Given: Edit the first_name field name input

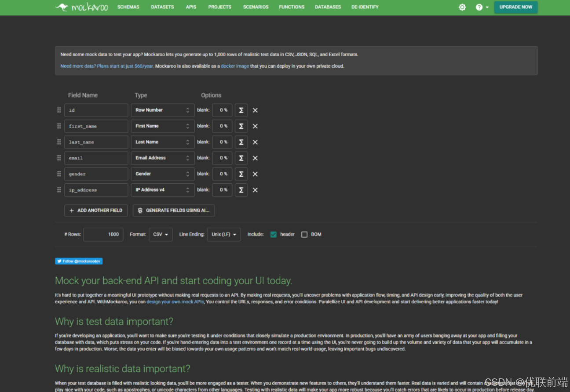Looking at the screenshot, I should click(96, 126).
